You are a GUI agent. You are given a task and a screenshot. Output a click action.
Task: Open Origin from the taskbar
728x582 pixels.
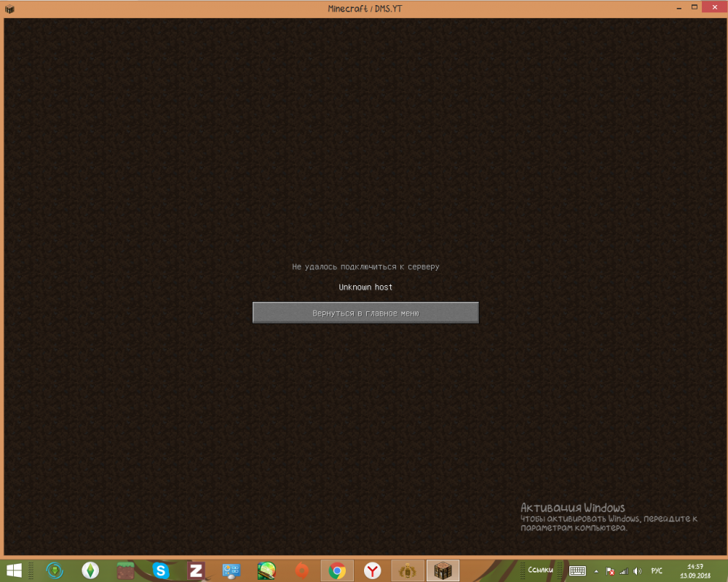(302, 570)
